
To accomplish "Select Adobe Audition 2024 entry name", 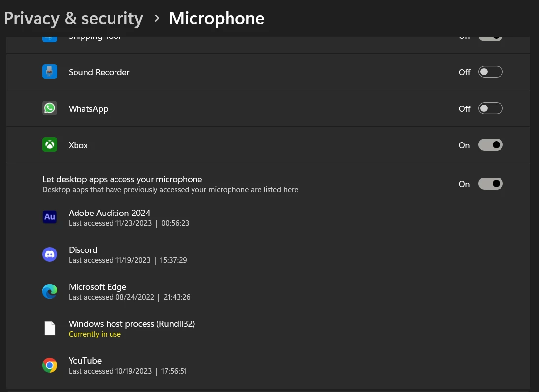I will coord(109,213).
